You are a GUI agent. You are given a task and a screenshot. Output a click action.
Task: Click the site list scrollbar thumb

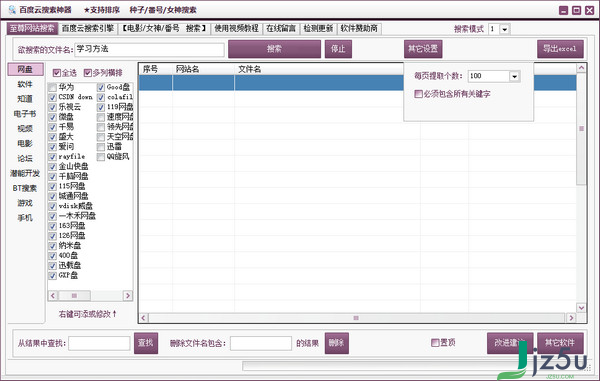pyautogui.click(x=74, y=296)
